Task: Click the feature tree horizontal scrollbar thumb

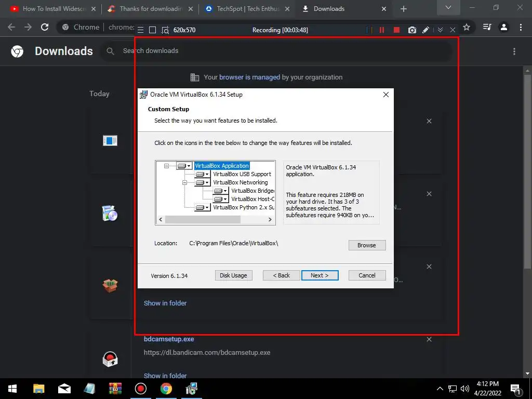Action: (203, 220)
